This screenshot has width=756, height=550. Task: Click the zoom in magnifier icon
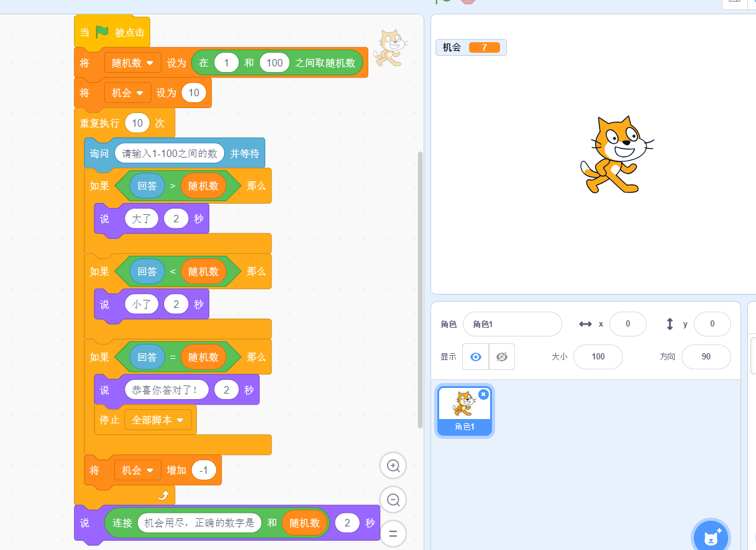pos(393,465)
